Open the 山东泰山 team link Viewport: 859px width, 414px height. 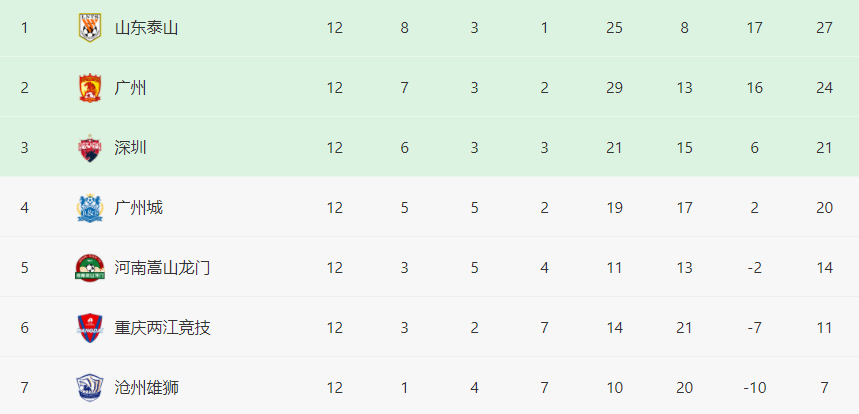[x=146, y=28]
